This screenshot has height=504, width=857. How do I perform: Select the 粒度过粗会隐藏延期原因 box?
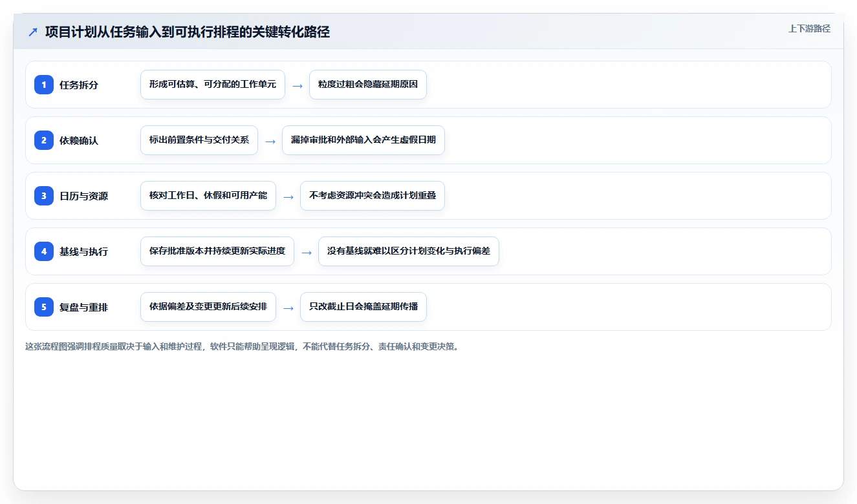(368, 85)
